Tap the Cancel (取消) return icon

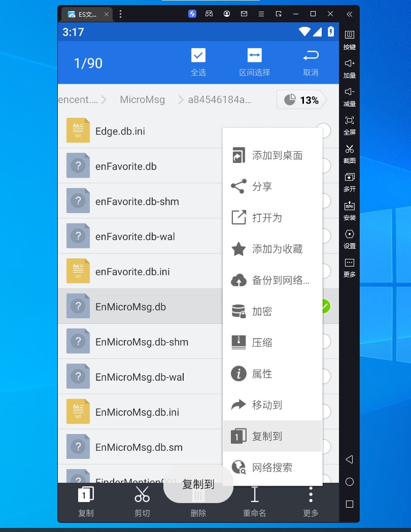pyautogui.click(x=311, y=55)
